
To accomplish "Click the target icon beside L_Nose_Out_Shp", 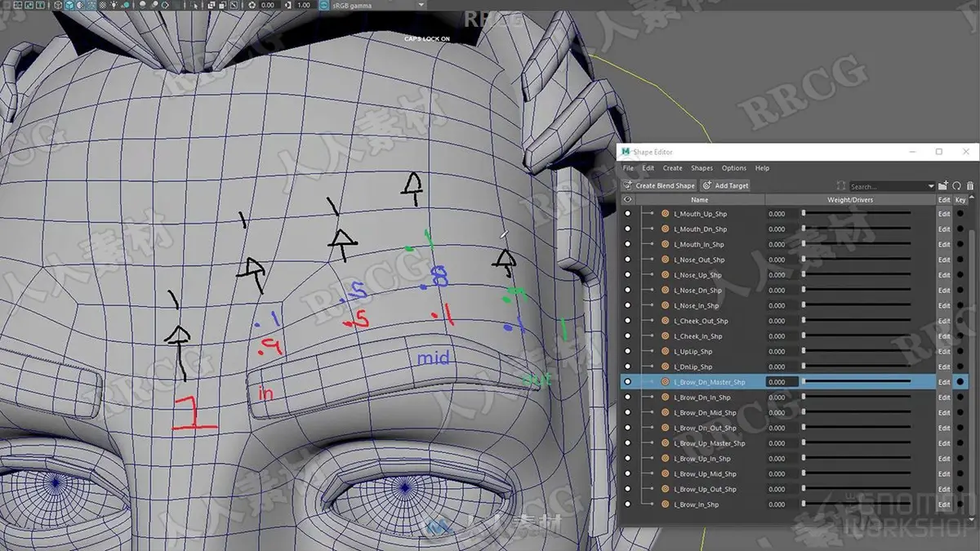I will [x=665, y=260].
